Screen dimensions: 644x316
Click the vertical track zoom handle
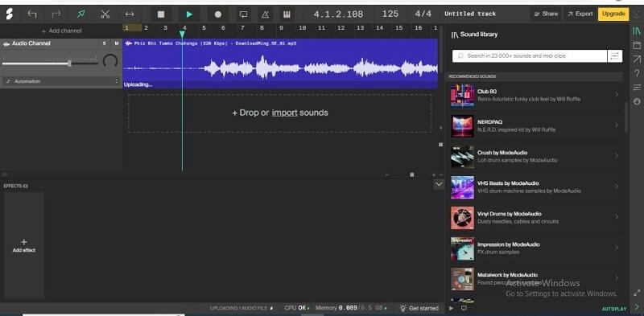click(440, 145)
